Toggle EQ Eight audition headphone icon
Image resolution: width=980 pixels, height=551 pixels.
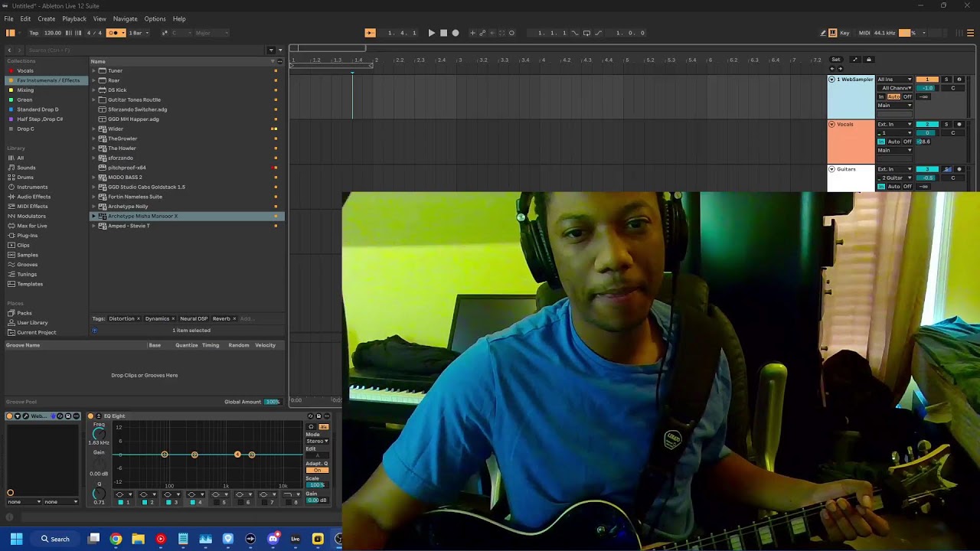(x=311, y=427)
